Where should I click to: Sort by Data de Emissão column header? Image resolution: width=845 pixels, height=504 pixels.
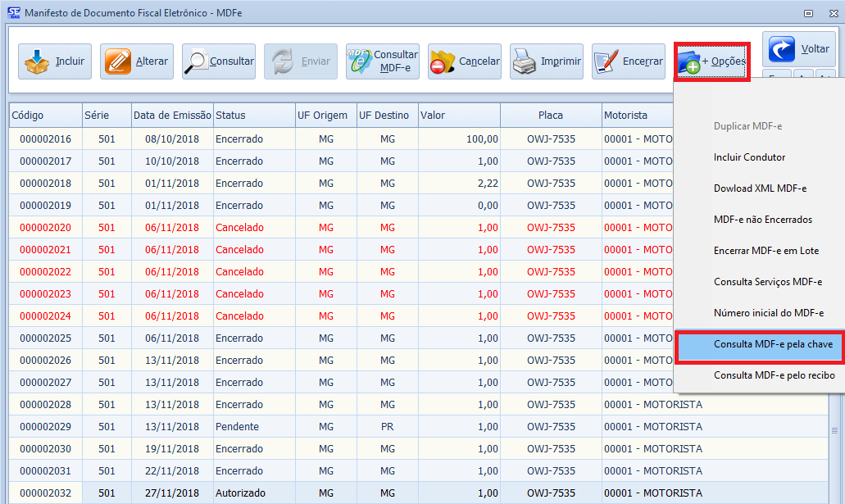click(x=172, y=116)
